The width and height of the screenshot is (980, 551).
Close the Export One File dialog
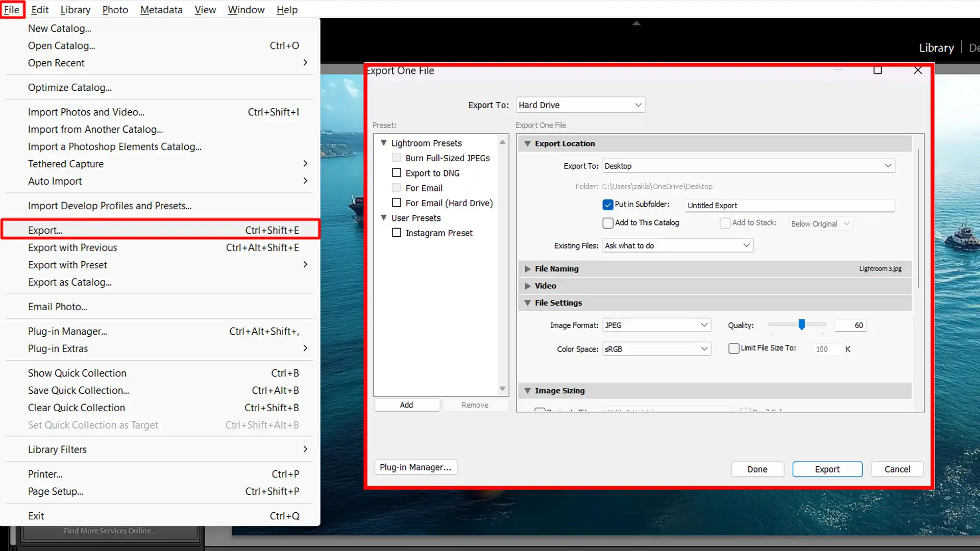pos(918,70)
